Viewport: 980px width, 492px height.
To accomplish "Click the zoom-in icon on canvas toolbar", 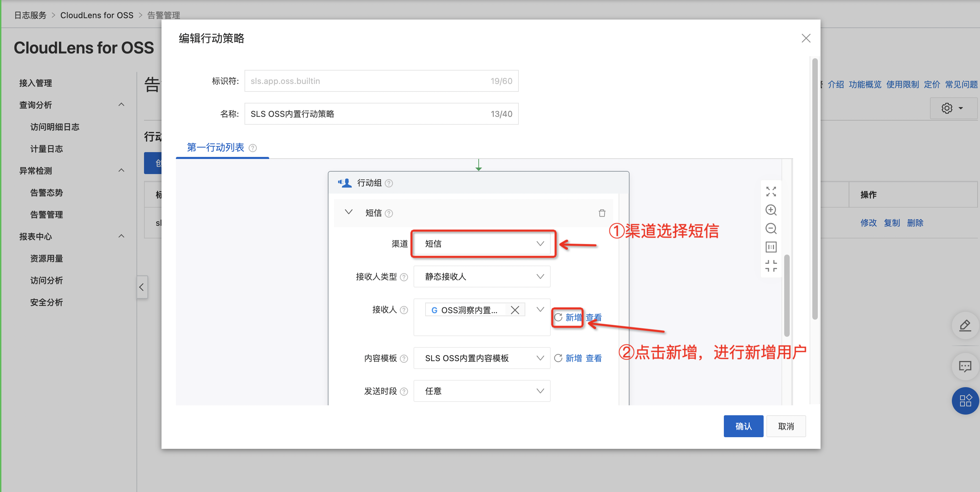I will click(x=771, y=210).
